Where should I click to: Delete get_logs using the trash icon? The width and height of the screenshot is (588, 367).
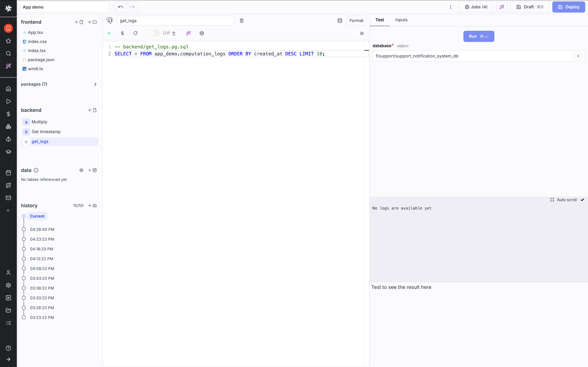[x=241, y=21]
